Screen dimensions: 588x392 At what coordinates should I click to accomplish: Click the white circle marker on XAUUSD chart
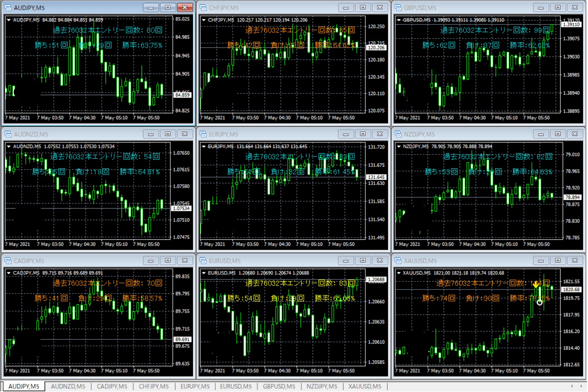(x=539, y=302)
